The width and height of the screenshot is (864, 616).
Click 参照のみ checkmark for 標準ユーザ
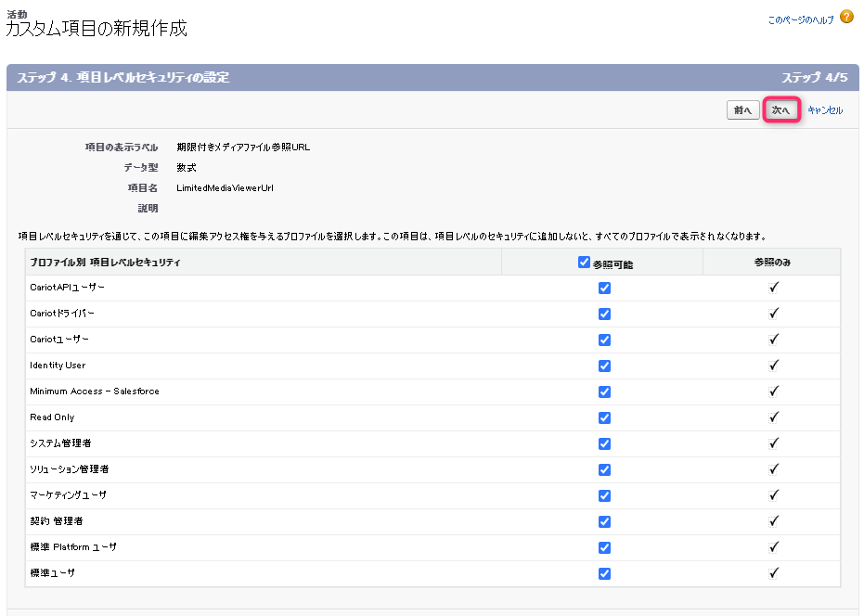click(x=774, y=573)
